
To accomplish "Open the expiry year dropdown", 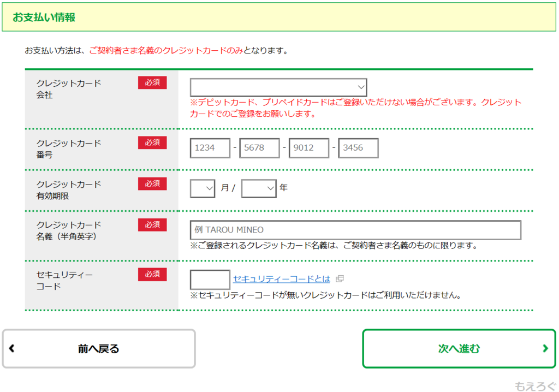I will coord(259,188).
